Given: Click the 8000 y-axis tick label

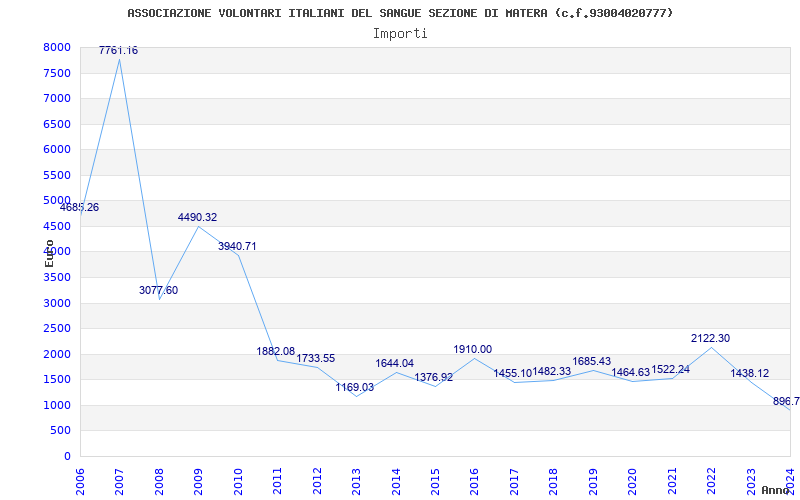Looking at the screenshot, I should click(56, 47).
